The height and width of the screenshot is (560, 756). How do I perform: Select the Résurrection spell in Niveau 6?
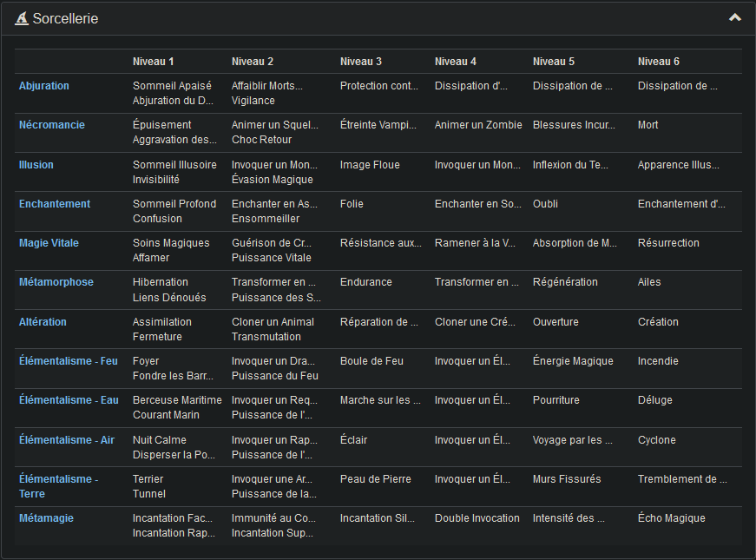point(668,243)
